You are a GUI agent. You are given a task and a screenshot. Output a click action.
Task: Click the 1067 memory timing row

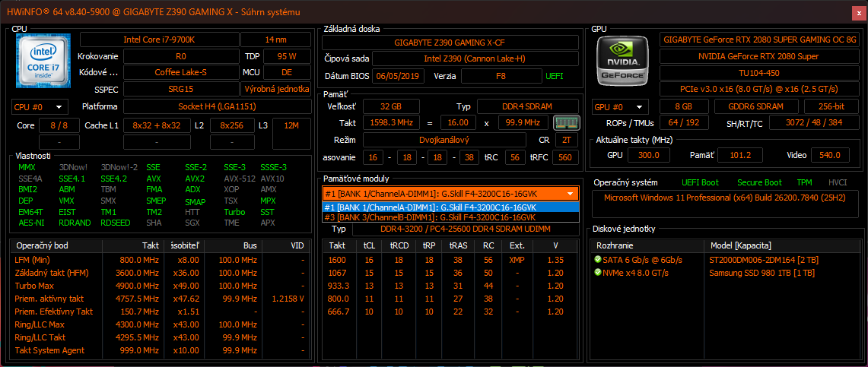450,273
